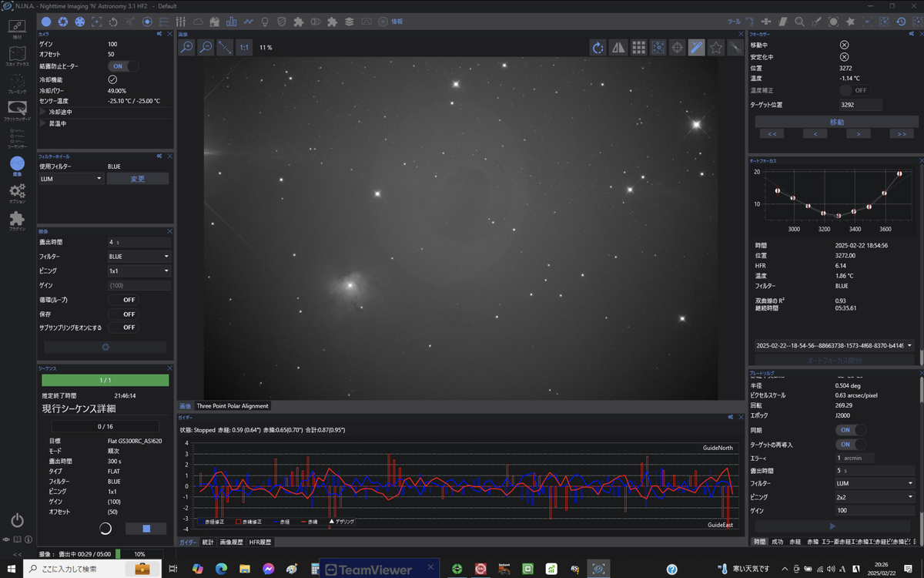Enable the save image toggle

pyautogui.click(x=123, y=314)
